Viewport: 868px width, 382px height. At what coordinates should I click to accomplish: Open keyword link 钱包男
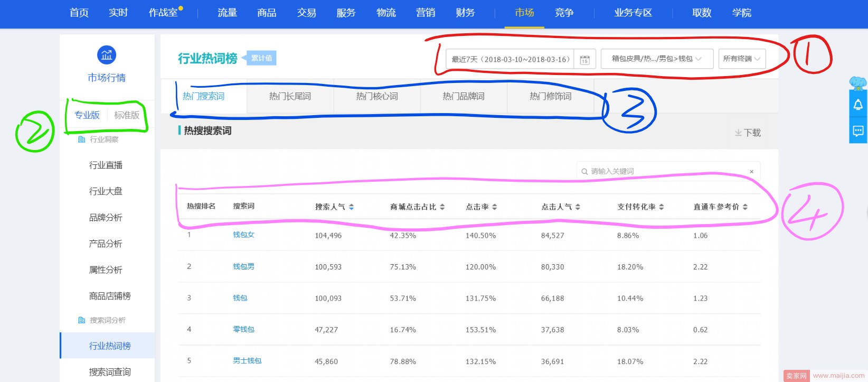[x=244, y=266]
